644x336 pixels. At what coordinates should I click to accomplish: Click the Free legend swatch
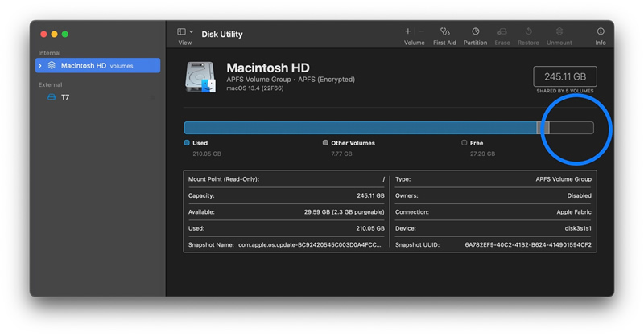464,143
